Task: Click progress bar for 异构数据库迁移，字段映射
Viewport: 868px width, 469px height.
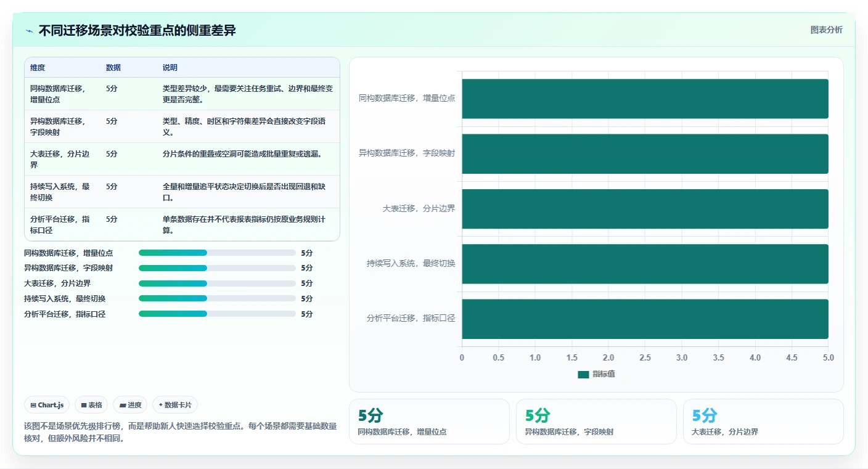Action: (x=217, y=268)
